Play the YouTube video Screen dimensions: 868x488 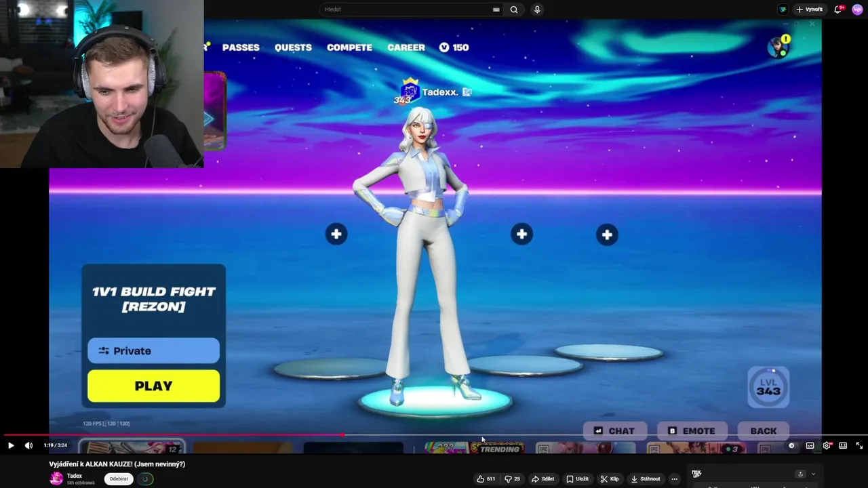click(11, 445)
